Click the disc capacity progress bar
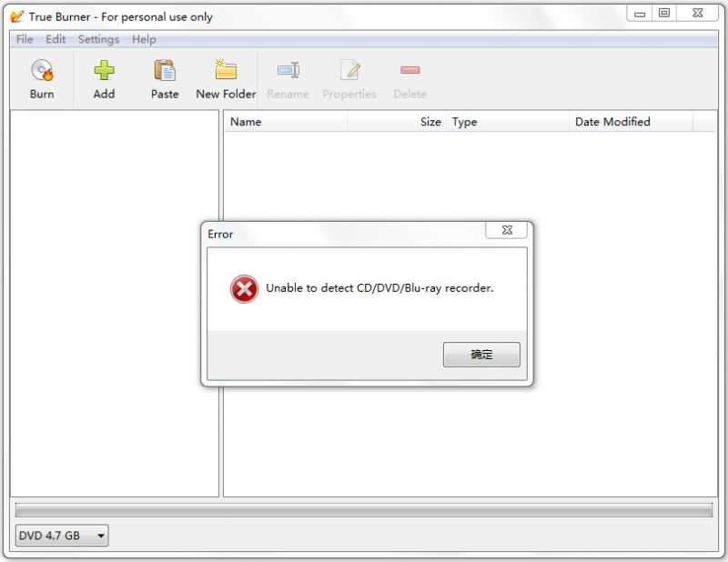This screenshot has width=728, height=562. click(x=363, y=510)
